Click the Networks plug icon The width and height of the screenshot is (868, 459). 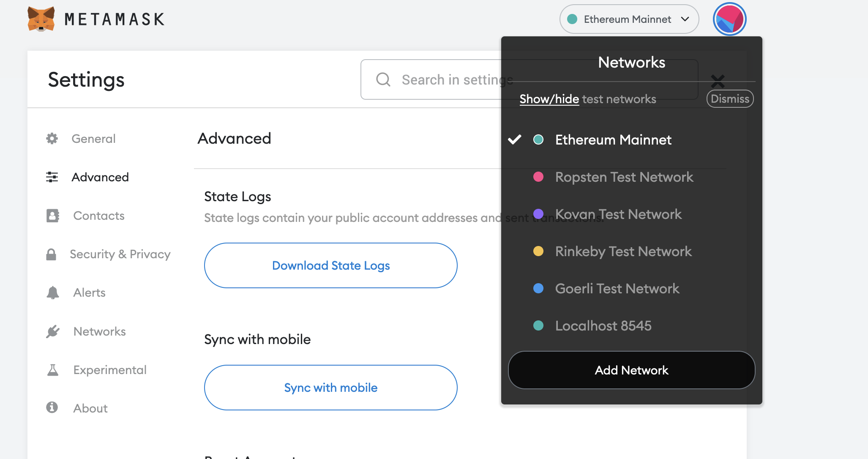pyautogui.click(x=53, y=331)
